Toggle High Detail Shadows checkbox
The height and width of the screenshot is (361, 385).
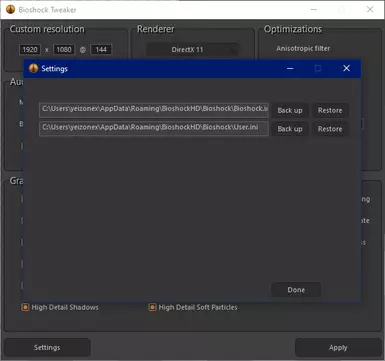click(25, 307)
